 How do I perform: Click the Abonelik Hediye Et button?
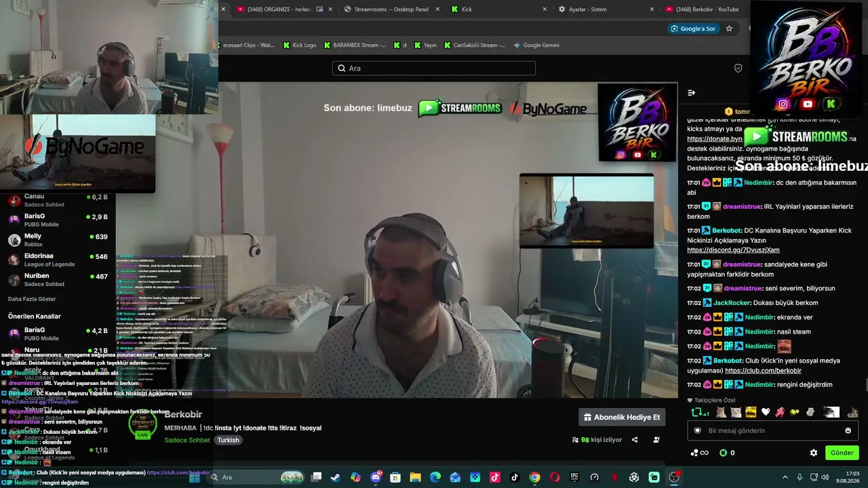[x=622, y=418]
